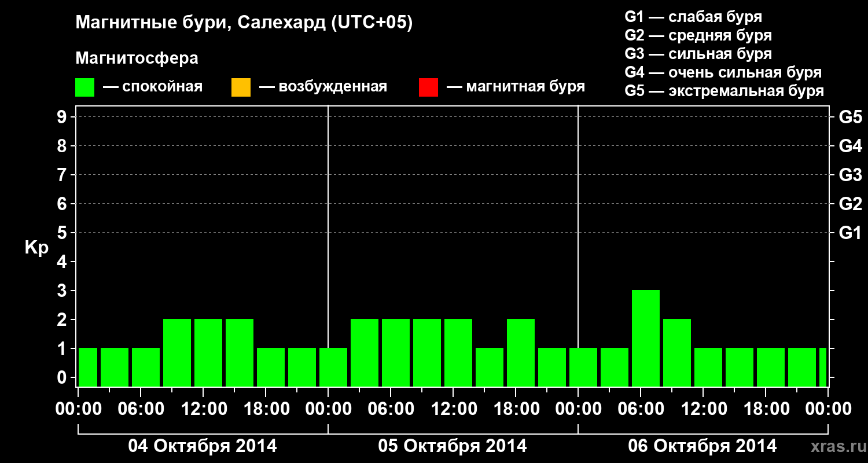Viewport: 868px width, 463px height.
Task: Click the red магнитная буря legend swatch
Action: click(x=428, y=87)
